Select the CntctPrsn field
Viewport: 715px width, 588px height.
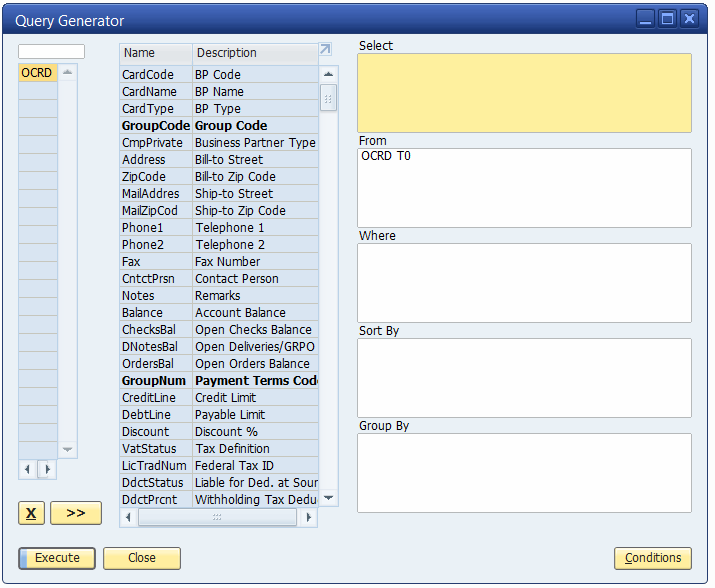[156, 278]
